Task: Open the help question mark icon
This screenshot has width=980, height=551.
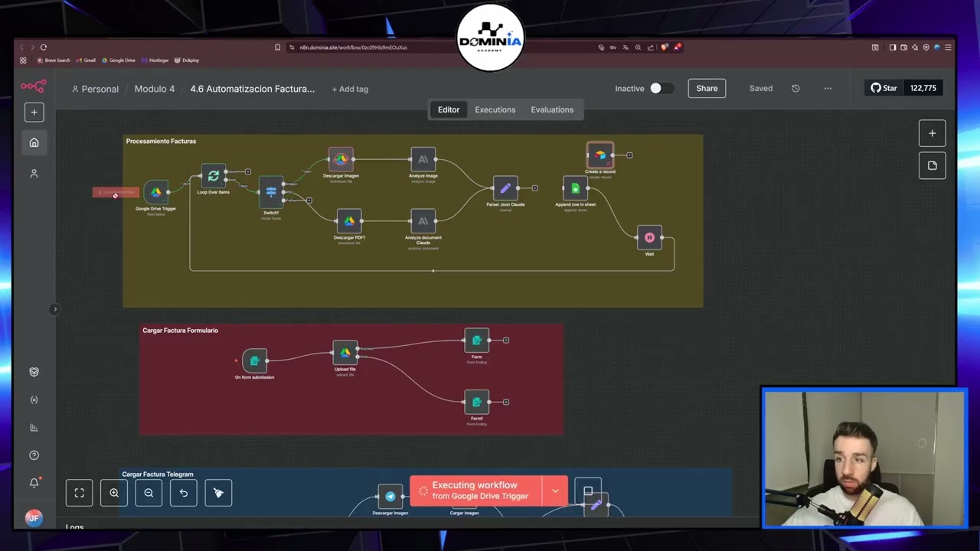Action: (x=34, y=455)
